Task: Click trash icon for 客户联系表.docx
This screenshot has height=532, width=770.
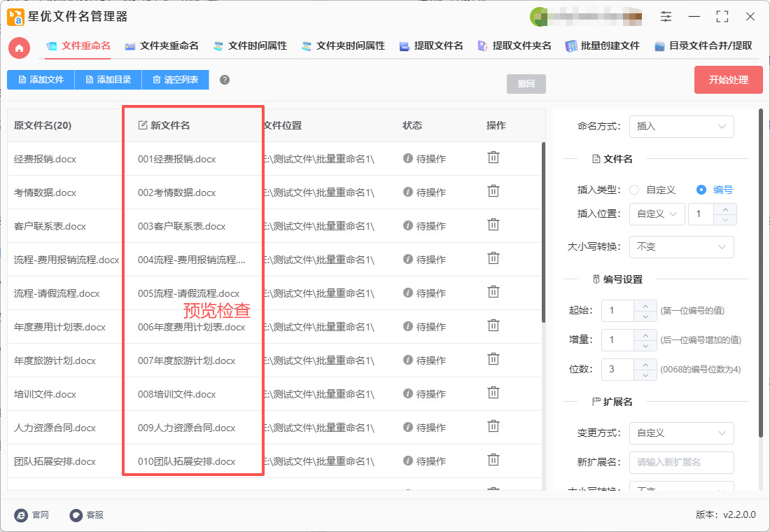Action: click(493, 225)
